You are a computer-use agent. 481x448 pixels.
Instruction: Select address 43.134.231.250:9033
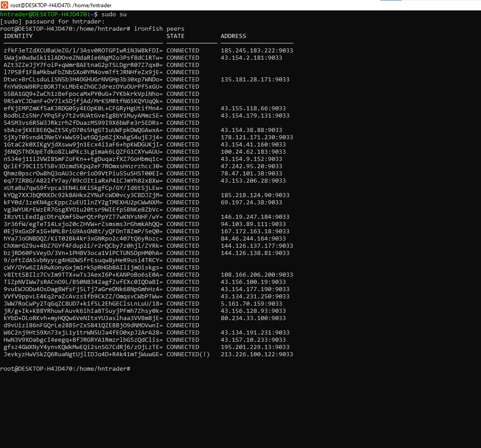coord(255,297)
